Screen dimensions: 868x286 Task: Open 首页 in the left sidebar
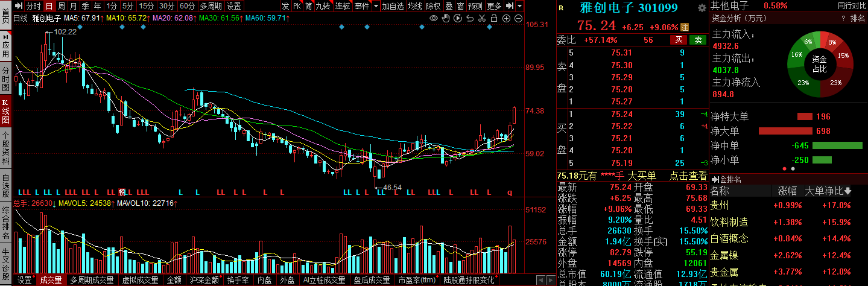click(x=5, y=16)
